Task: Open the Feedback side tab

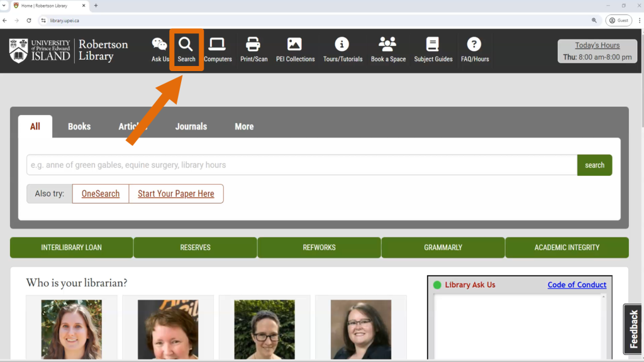Action: 633,329
